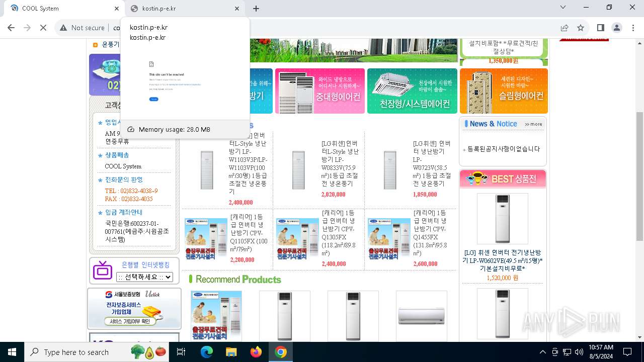Click the 전화문의 환영 sidebar heading
Screen dimensions: 644x362
point(124,179)
